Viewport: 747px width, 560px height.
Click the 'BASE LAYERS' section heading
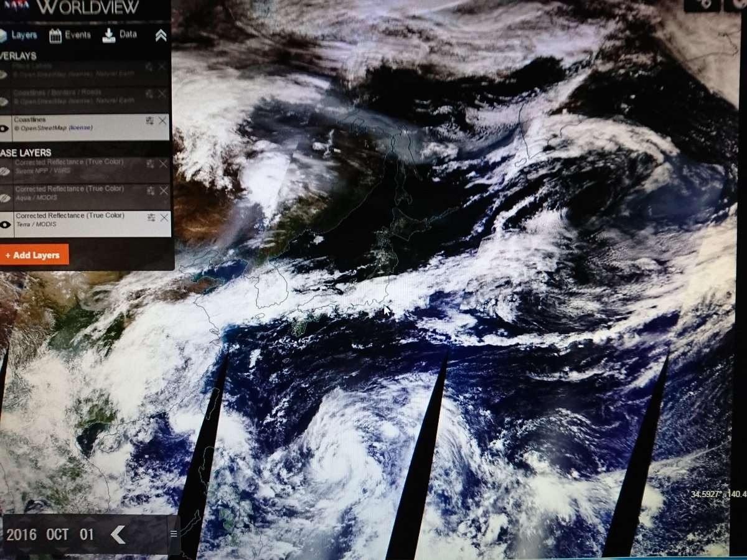(26, 152)
